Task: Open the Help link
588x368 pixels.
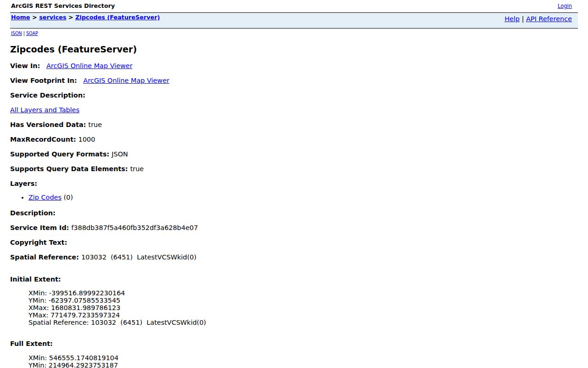Action: click(x=512, y=19)
